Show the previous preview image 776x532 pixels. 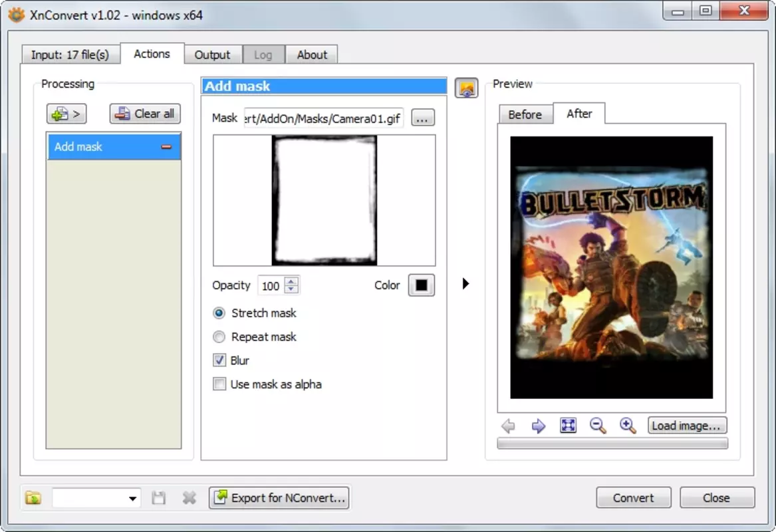point(508,426)
